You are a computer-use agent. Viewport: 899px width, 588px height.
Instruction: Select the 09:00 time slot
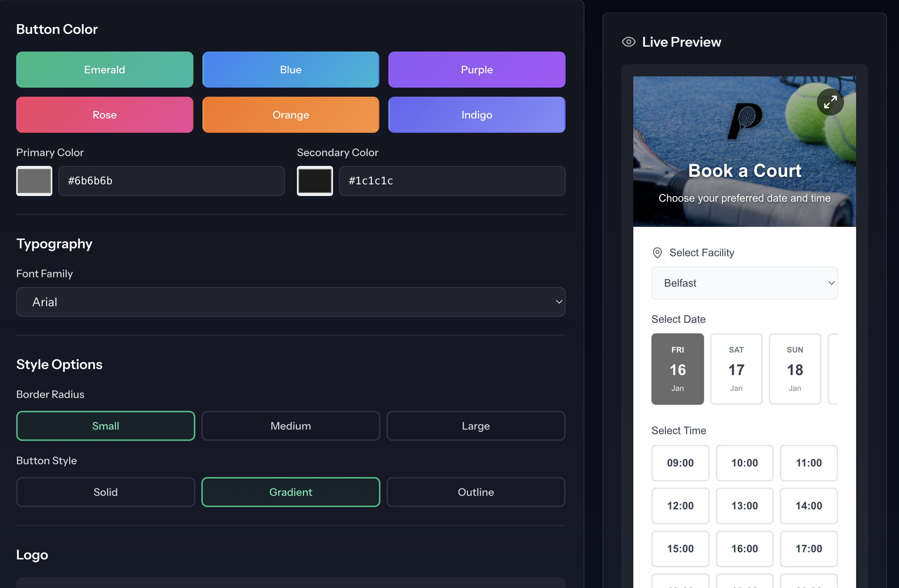tap(680, 463)
